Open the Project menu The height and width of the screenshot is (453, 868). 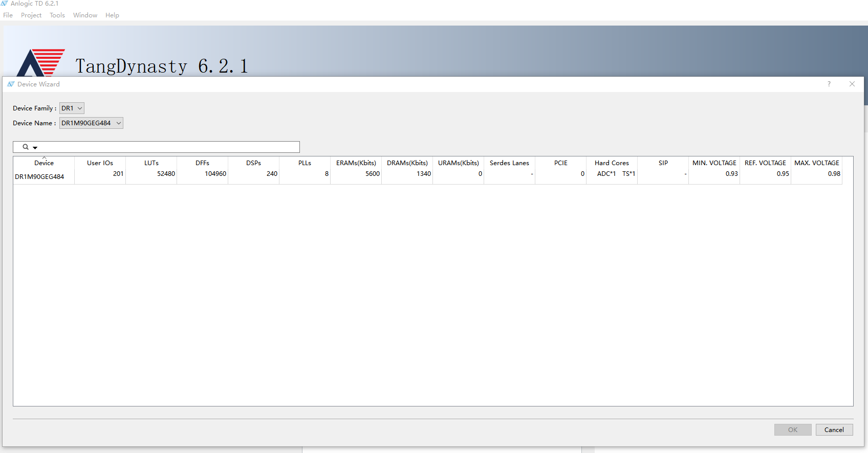click(x=31, y=15)
